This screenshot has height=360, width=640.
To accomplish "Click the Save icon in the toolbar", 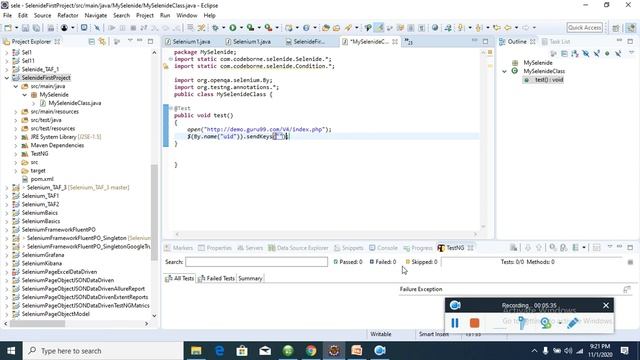I will 25,28.
